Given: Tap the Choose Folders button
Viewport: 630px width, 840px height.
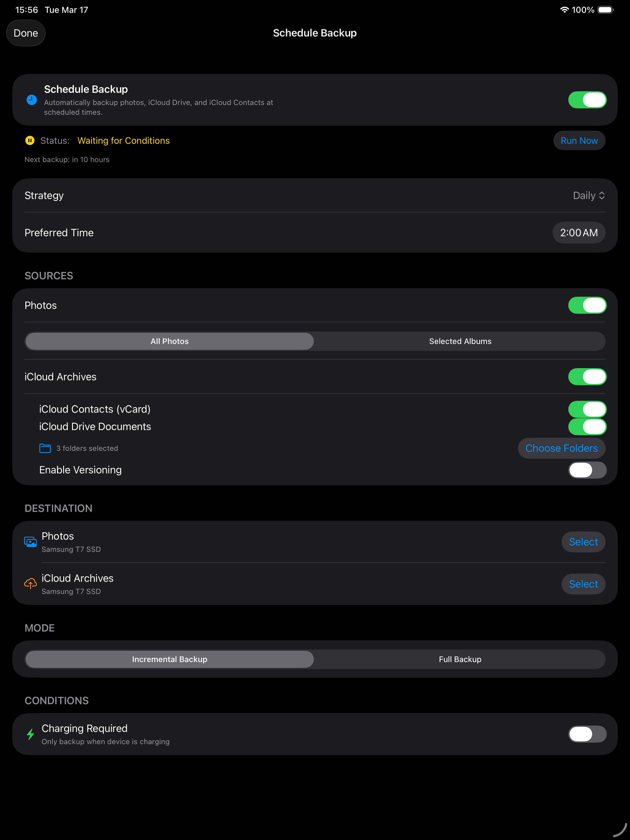Looking at the screenshot, I should tap(561, 448).
